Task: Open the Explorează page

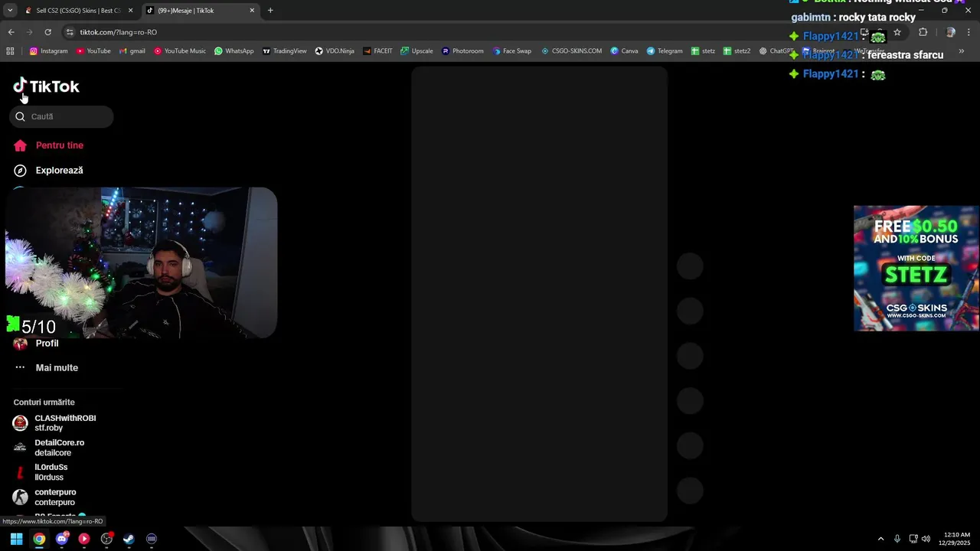Action: click(48, 171)
